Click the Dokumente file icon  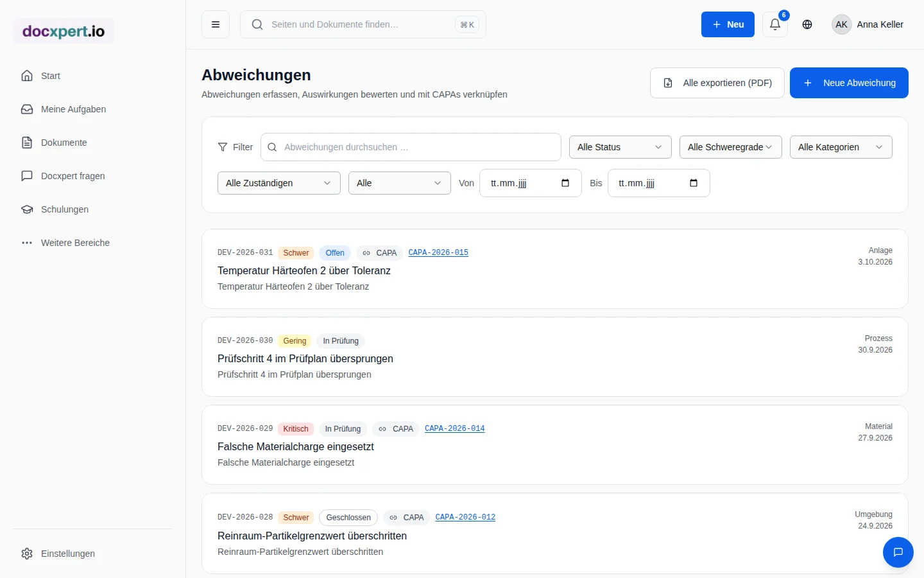[27, 143]
